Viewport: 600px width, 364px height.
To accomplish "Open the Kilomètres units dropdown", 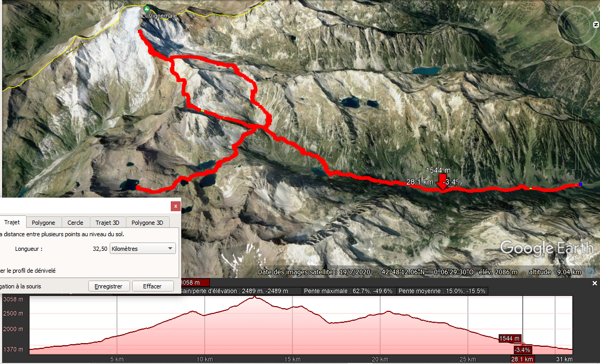I will tap(143, 249).
